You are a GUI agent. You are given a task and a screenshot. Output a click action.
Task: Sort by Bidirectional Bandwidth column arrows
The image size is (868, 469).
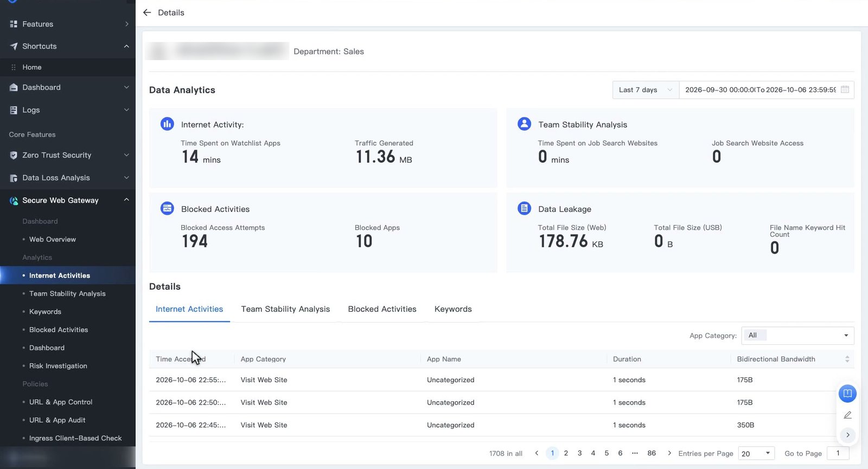[847, 359]
